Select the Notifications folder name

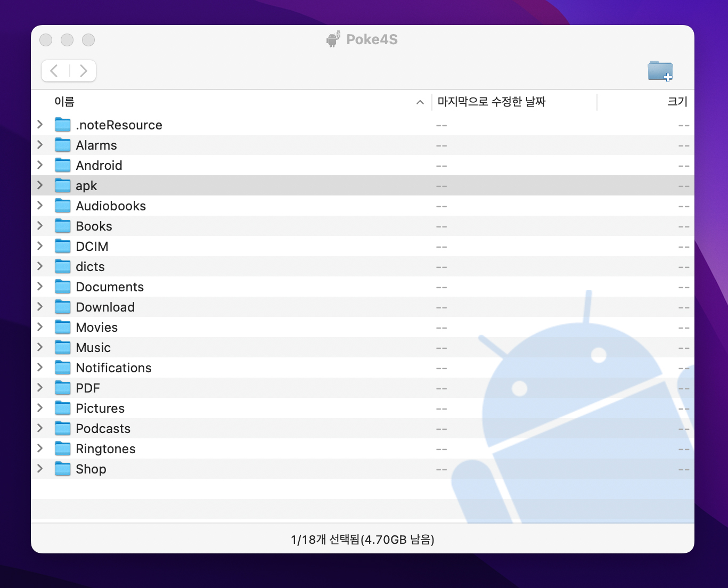pos(113,368)
